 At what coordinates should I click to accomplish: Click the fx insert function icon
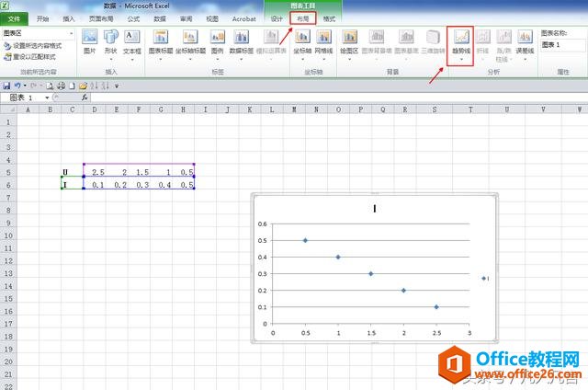tap(85, 97)
